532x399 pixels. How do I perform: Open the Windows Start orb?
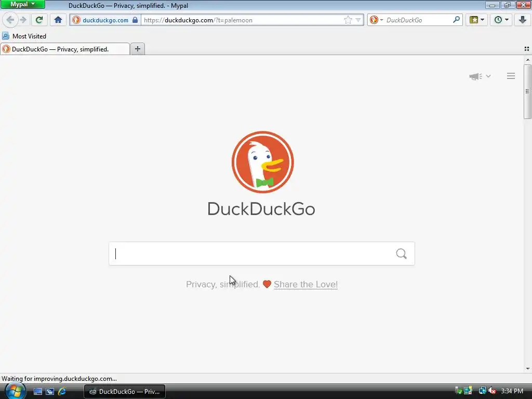[15, 391]
